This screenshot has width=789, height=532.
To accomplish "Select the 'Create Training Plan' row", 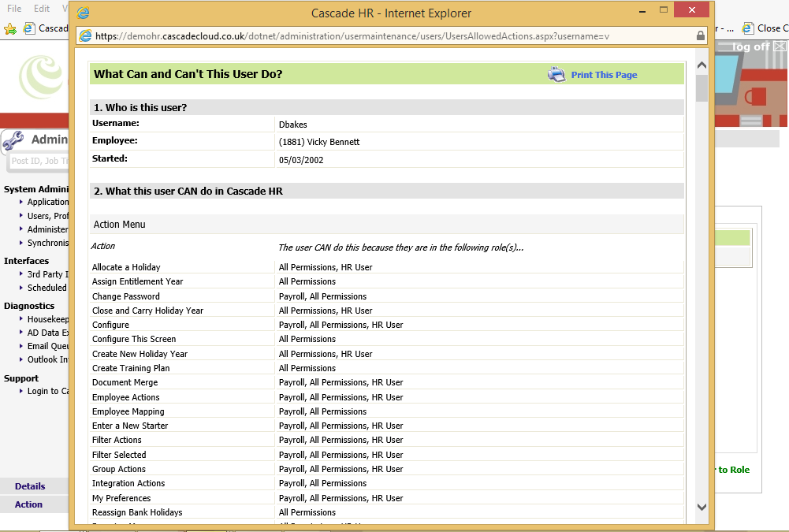I will pyautogui.click(x=386, y=368).
